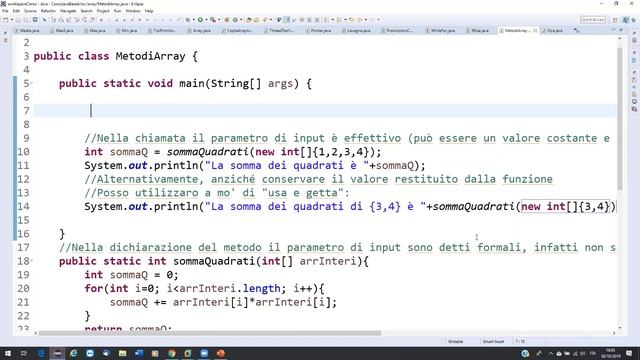Open the Eclipse taskbar button
Viewport: 640px width, 360px height.
(57, 353)
